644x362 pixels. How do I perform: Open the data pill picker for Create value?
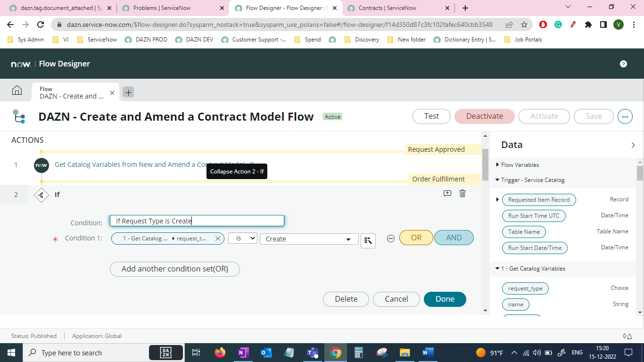pos(368,240)
